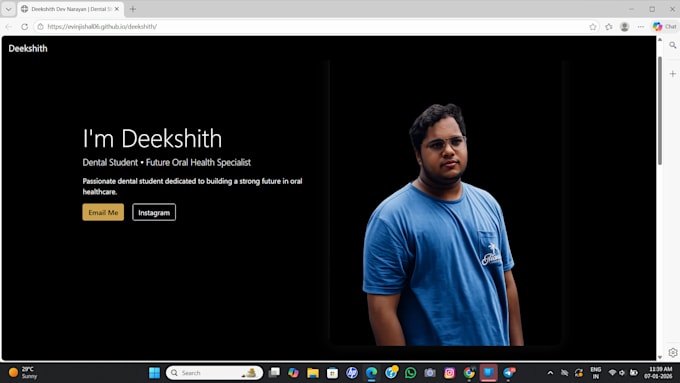
Task: Open the Favorites list icon
Action: 609,27
